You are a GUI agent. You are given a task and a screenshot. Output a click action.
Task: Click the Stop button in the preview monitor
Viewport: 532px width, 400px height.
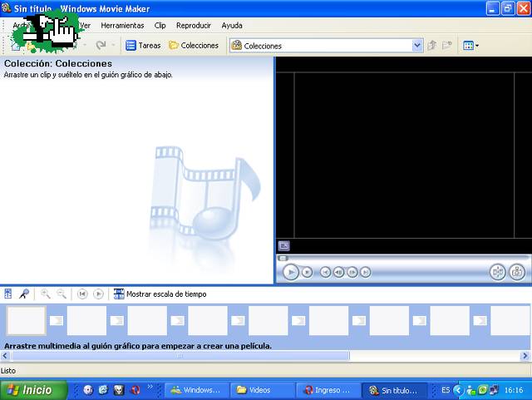click(x=307, y=272)
